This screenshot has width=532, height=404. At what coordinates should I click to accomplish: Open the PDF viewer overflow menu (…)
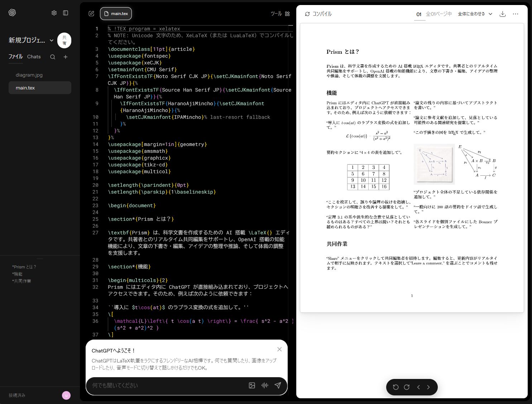pos(515,14)
